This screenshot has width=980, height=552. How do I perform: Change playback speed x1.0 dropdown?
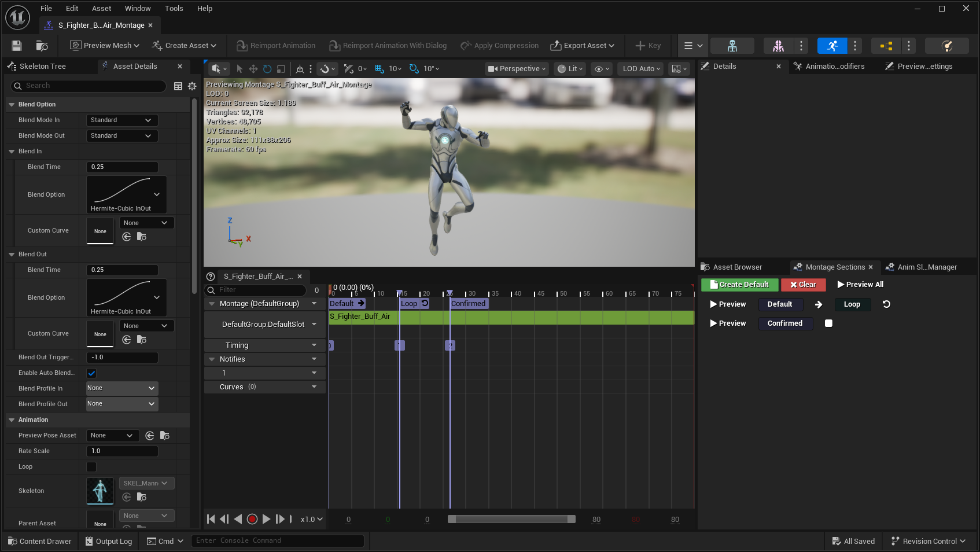coord(311,520)
